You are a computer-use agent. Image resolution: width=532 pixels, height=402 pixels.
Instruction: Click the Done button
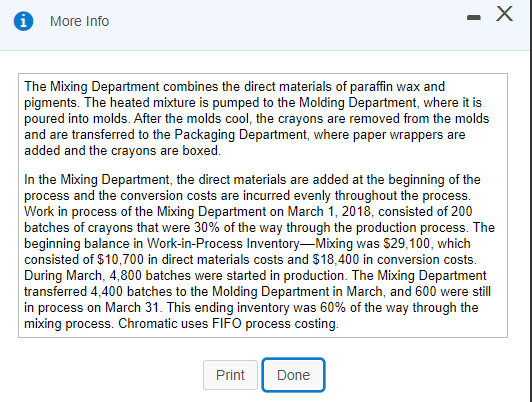(293, 375)
